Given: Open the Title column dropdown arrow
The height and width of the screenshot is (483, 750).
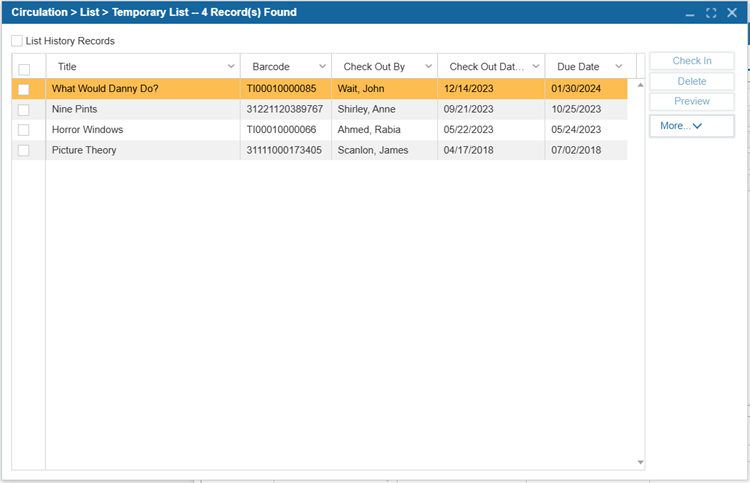Looking at the screenshot, I should (231, 66).
